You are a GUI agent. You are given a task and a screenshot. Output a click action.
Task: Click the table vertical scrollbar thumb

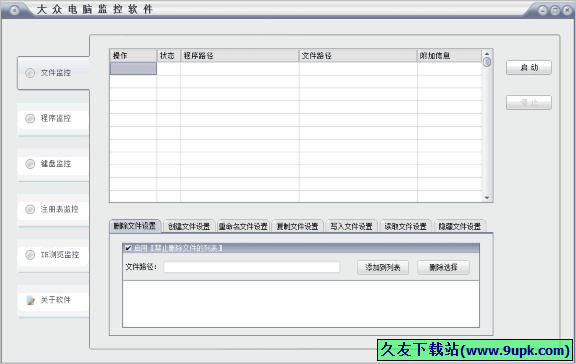487,62
